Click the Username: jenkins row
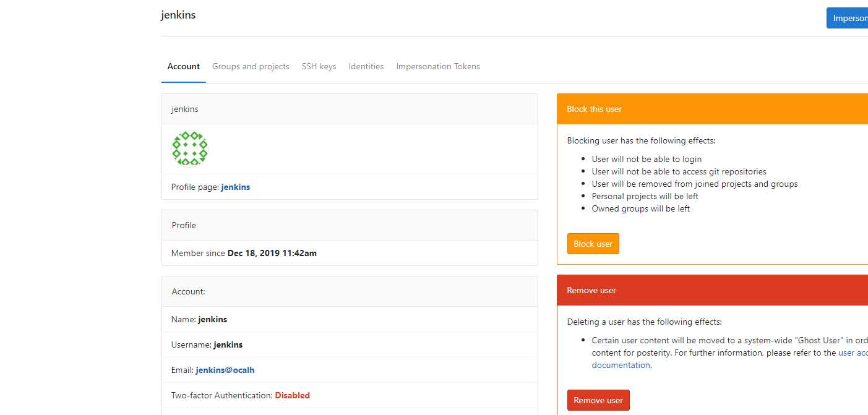Image resolution: width=868 pixels, height=415 pixels. 350,344
